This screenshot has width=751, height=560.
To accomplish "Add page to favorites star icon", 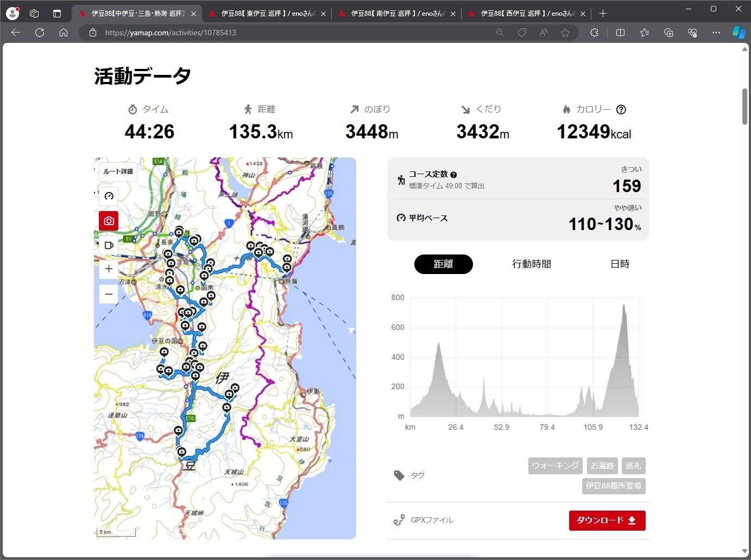I will 565,33.
